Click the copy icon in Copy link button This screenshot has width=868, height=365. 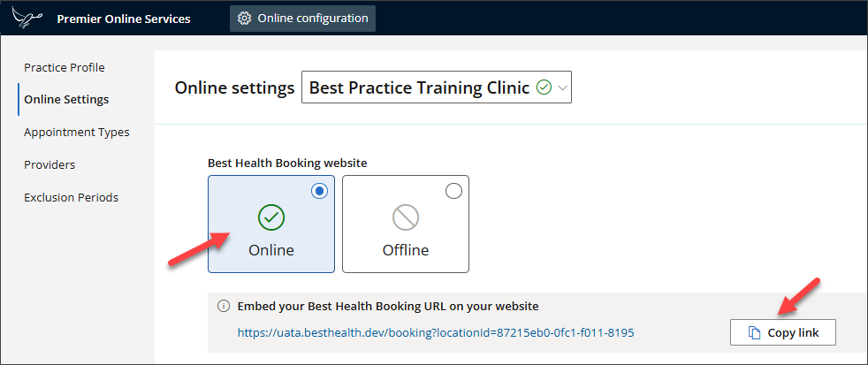[x=754, y=333]
